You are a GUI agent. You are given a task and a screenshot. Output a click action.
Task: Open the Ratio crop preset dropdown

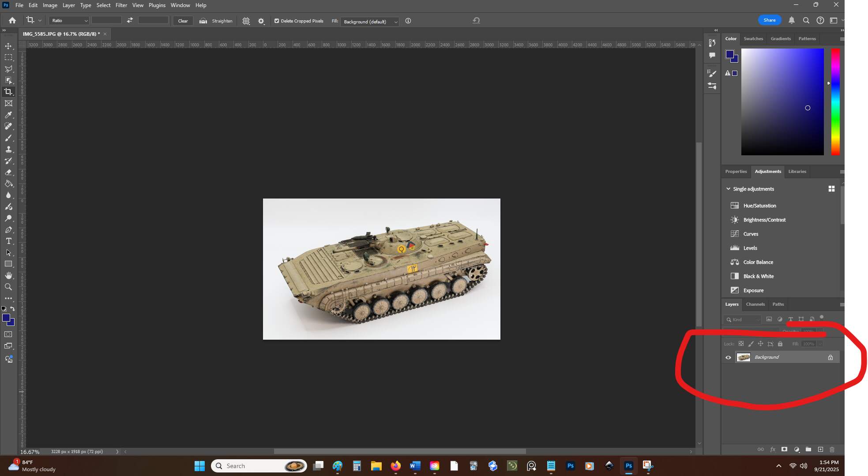(69, 21)
